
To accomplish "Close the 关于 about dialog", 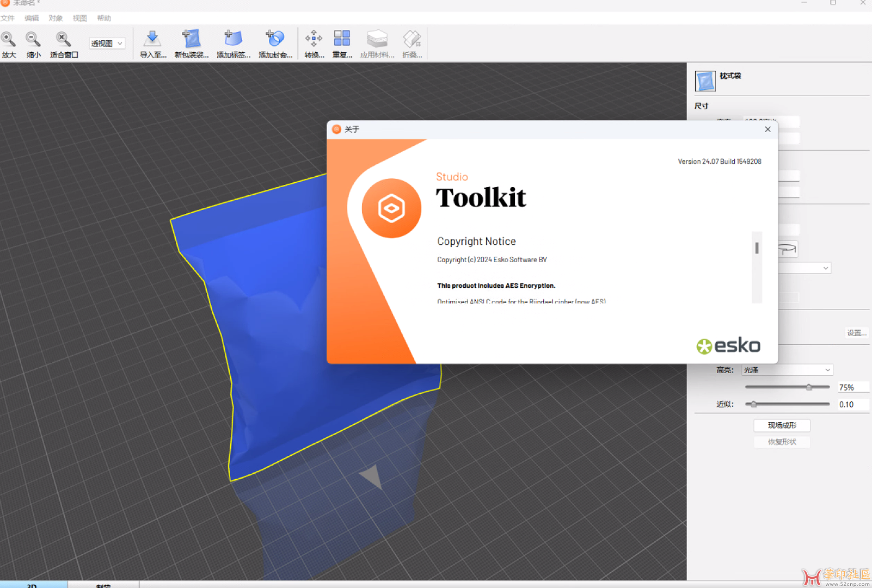I will (767, 129).
